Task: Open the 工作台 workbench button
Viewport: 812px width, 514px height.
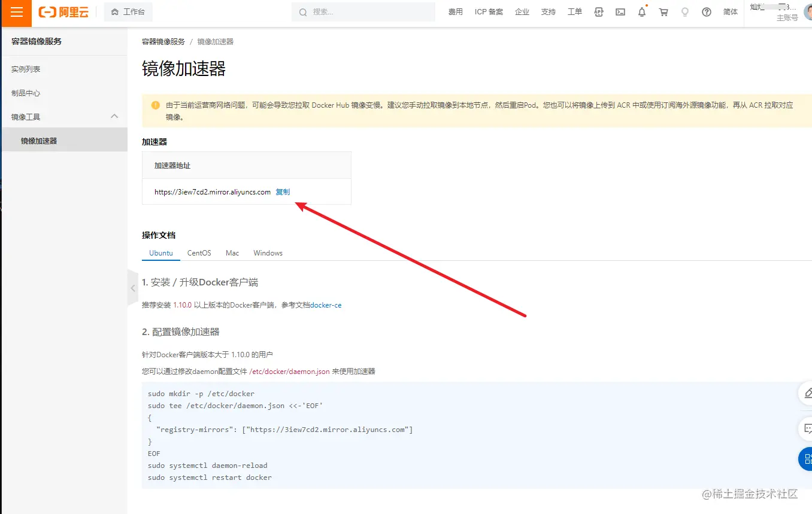Action: tap(128, 12)
